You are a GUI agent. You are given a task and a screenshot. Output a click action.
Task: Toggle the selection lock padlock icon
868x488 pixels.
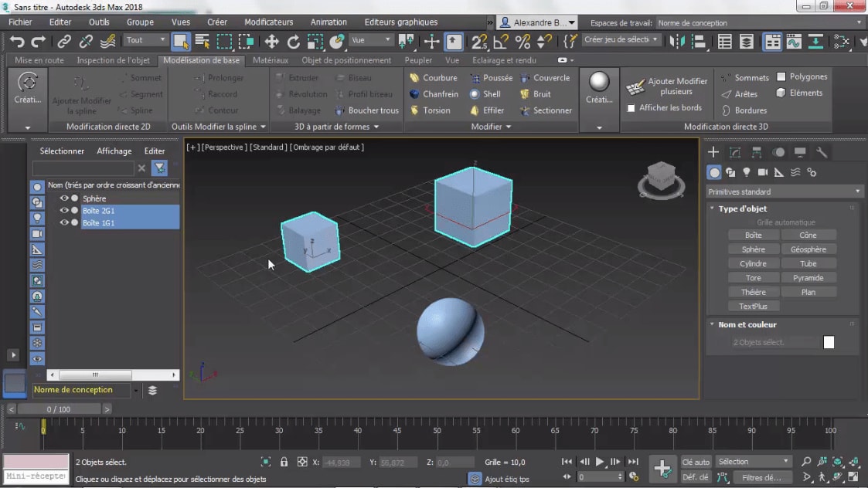[x=284, y=462]
